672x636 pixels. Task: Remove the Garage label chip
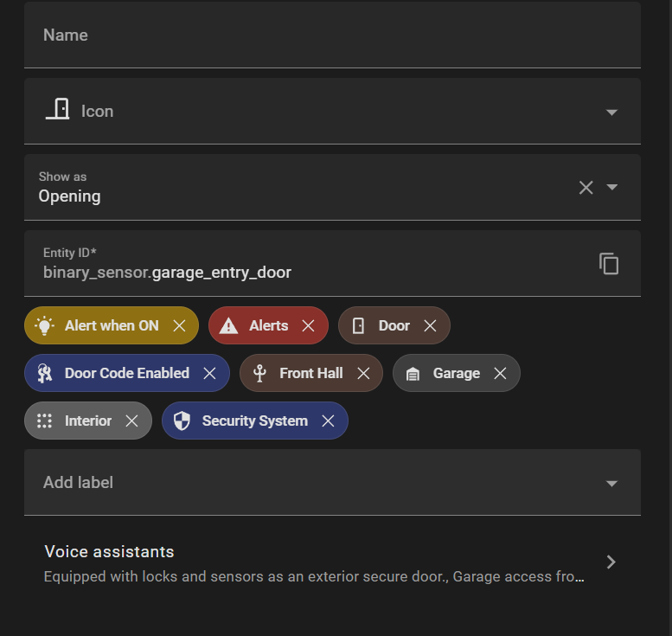(x=500, y=374)
